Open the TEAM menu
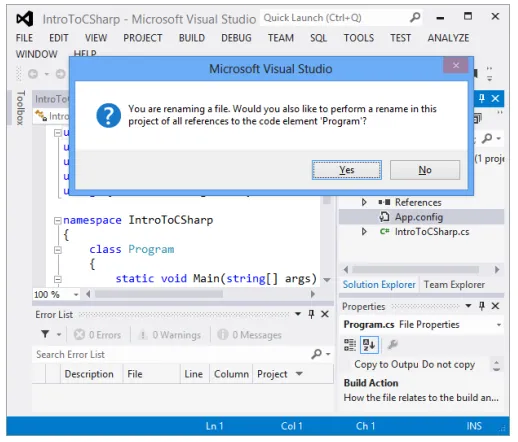 (x=281, y=38)
